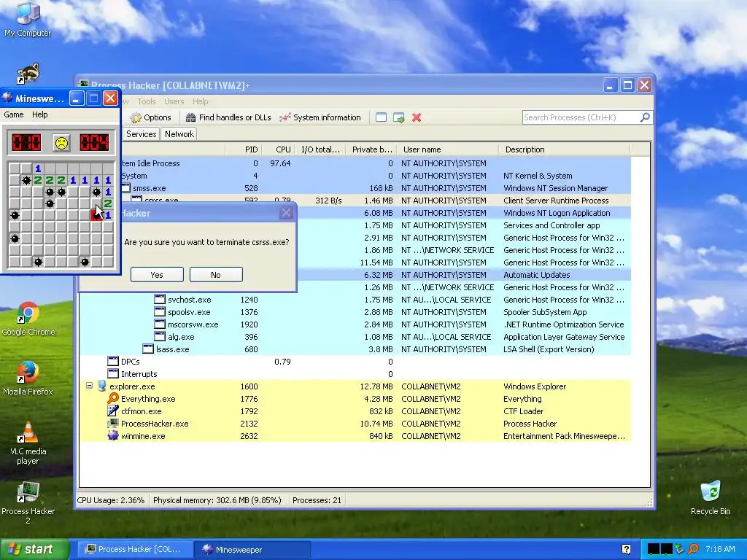Click the Options toolbar button
The image size is (747, 560).
point(150,117)
